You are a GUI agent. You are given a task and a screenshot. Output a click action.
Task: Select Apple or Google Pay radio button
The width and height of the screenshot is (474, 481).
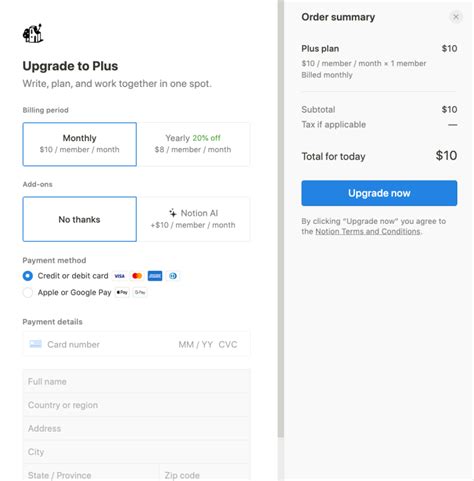coord(28,293)
